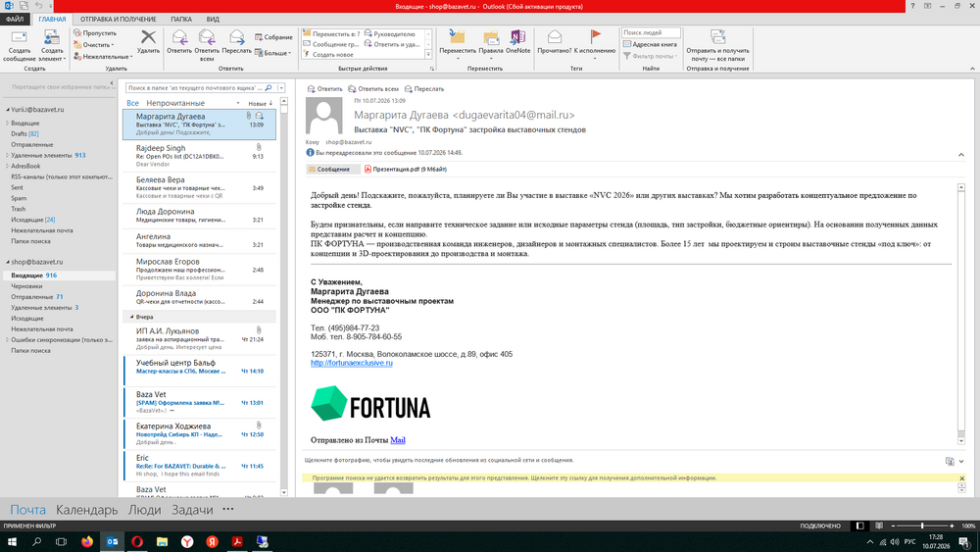Switch to the Folder tab
Image resolution: width=980 pixels, height=552 pixels.
181,20
